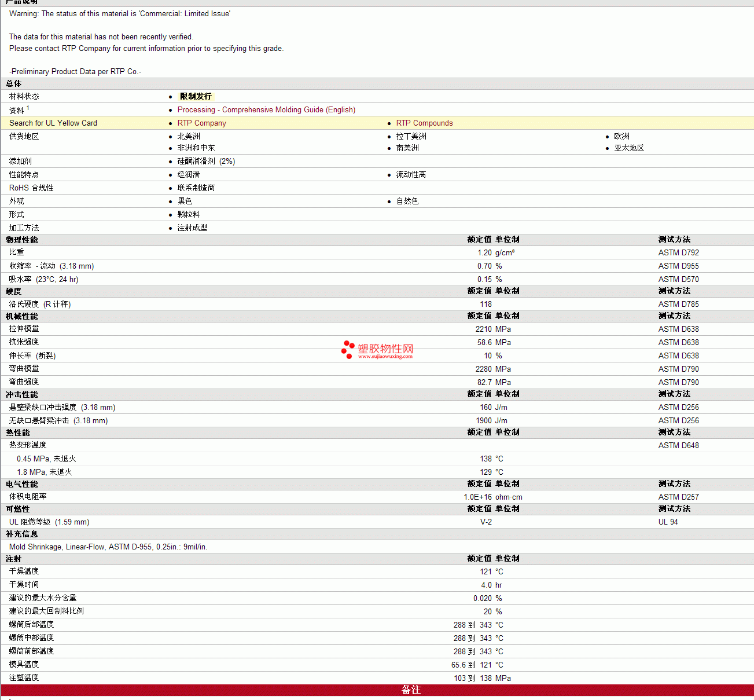Image resolution: width=754 pixels, height=700 pixels.
Task: Click the 螺筒中部温度 row label
Action: pyautogui.click(x=31, y=638)
